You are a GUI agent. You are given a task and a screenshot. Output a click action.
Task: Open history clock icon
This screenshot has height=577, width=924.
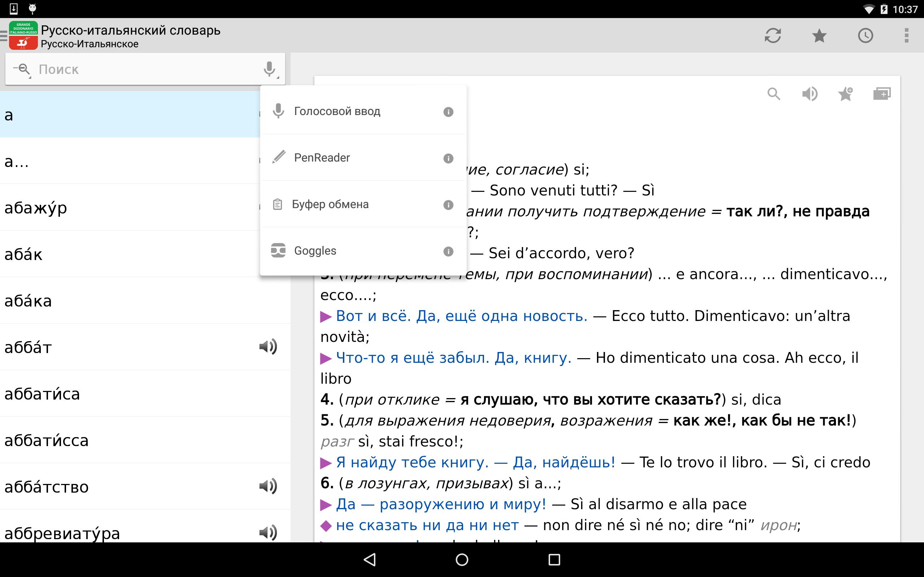865,35
